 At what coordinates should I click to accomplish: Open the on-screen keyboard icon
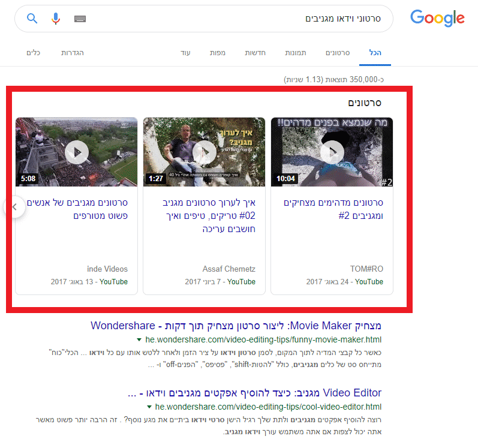[80, 19]
